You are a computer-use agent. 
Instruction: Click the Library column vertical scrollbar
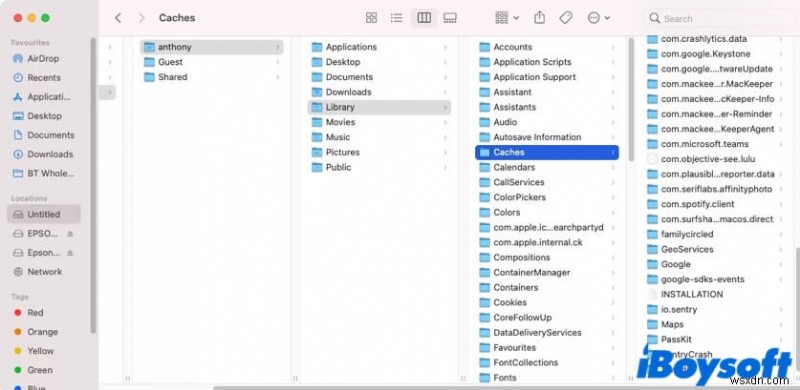pyautogui.click(x=631, y=100)
